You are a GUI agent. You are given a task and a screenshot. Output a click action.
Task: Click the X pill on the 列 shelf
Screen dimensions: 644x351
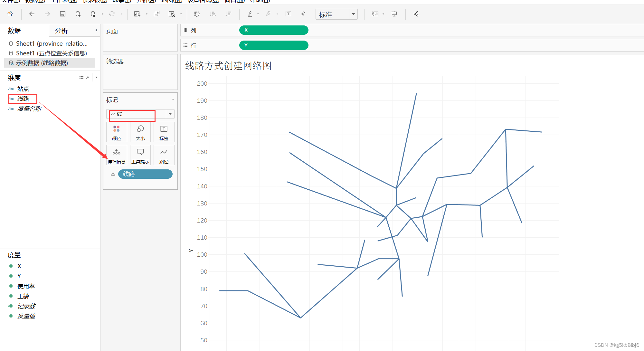274,30
